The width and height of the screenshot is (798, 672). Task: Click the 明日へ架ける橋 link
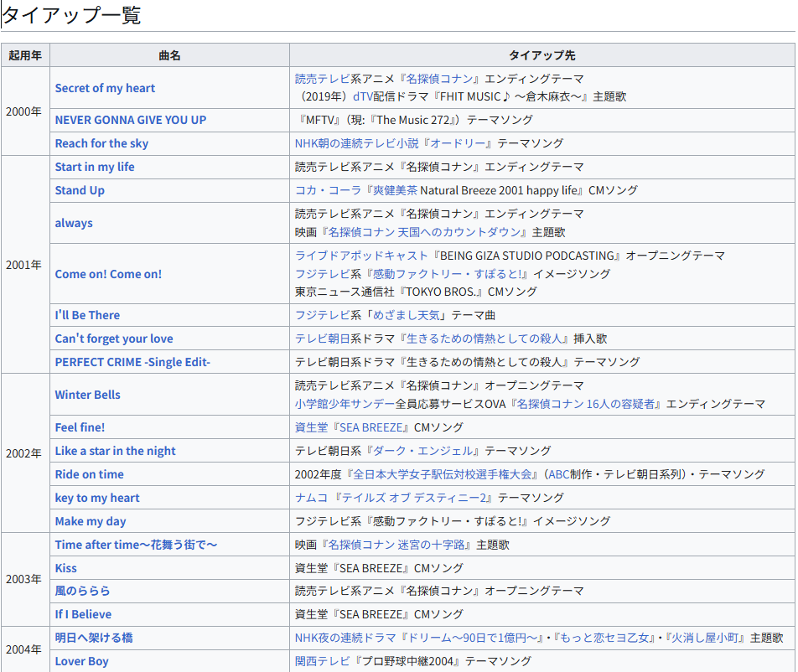coord(94,638)
